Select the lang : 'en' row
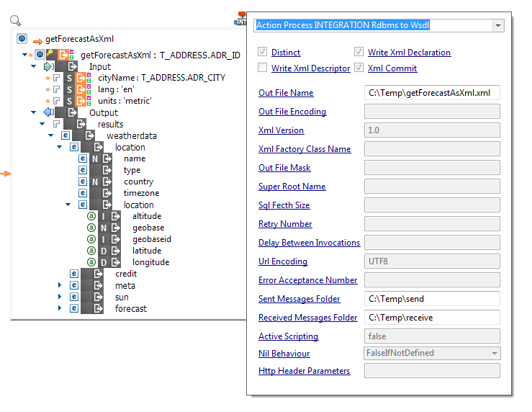 pos(116,89)
